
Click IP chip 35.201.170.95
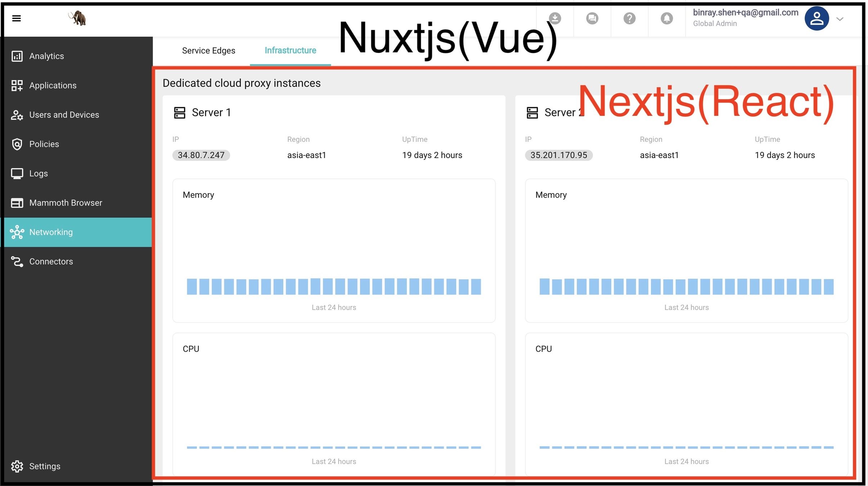[x=558, y=155]
